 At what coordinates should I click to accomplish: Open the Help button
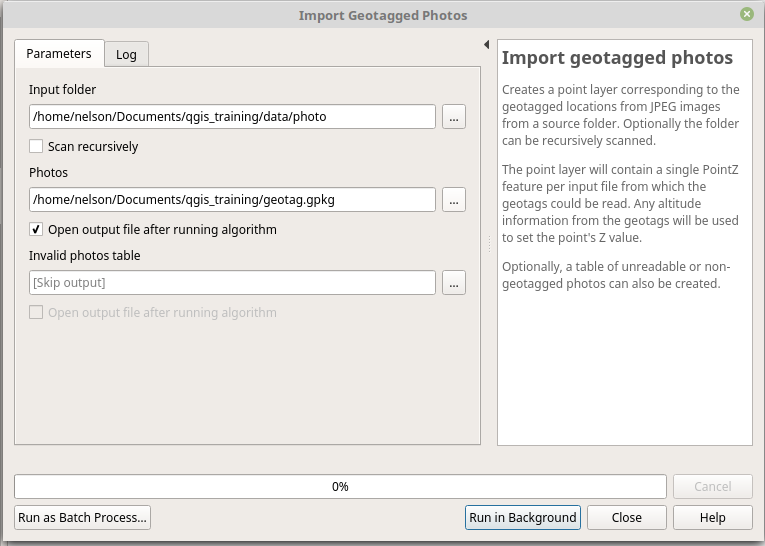coord(712,517)
